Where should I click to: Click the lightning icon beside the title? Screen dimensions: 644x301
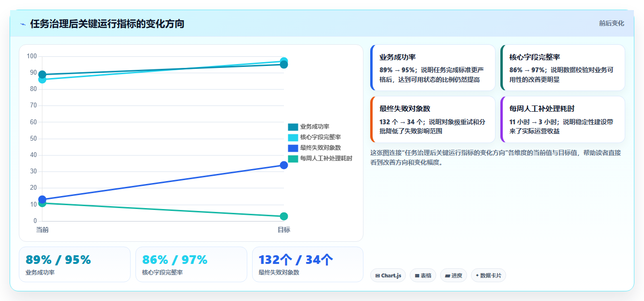pyautogui.click(x=23, y=24)
